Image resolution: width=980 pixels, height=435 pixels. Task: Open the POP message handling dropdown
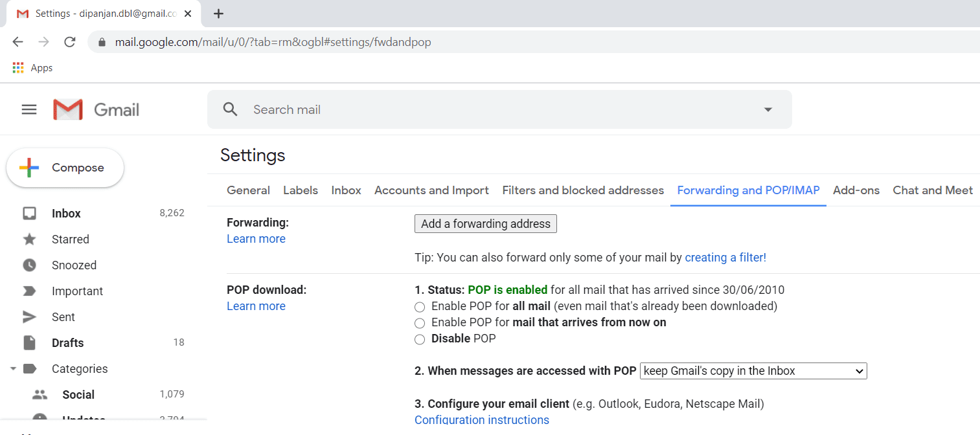pyautogui.click(x=753, y=371)
